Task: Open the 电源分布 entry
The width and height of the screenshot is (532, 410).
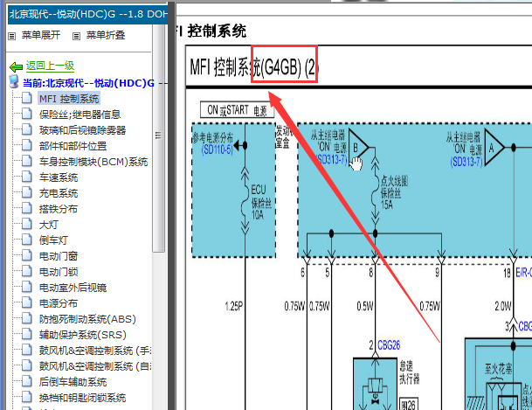Action: tap(59, 303)
